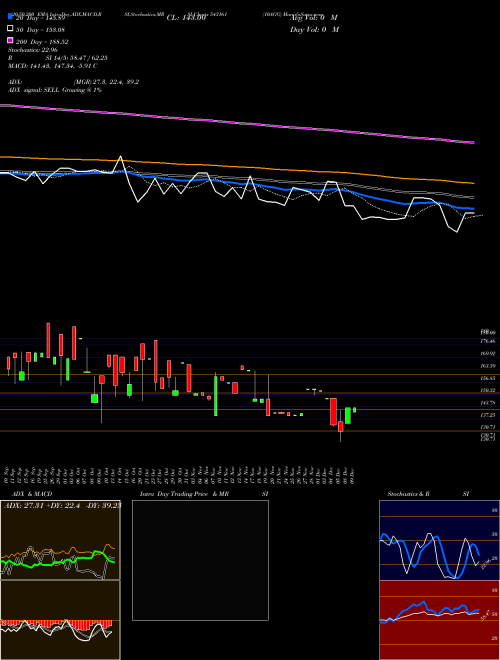Click the 163.39 price axis label
This screenshot has height=660, width=500.
pyautogui.click(x=487, y=366)
